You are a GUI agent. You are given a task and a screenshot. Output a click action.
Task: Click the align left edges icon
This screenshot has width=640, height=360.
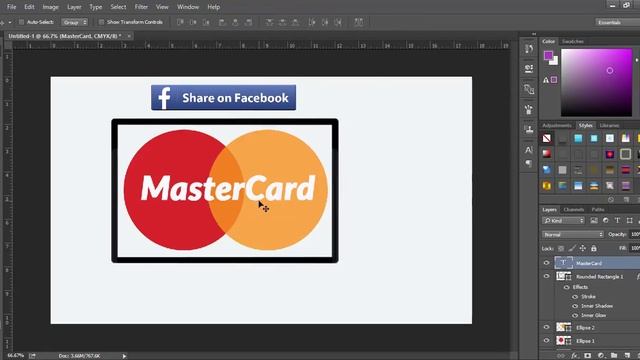(x=222, y=22)
